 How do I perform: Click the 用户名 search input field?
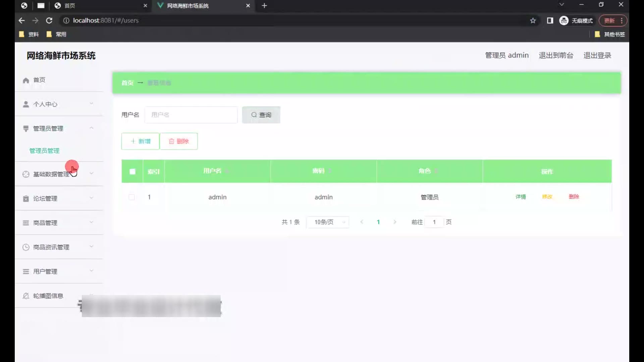(x=191, y=115)
